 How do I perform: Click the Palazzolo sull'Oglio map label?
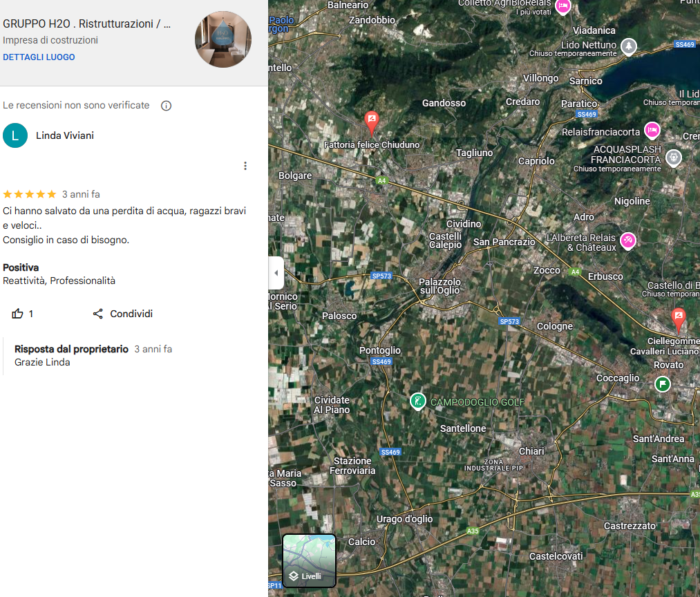tap(439, 286)
